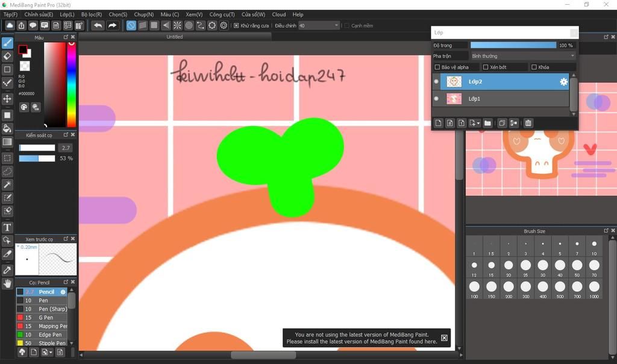617x364 pixels.
Task: Enable the grid snap guide
Action: (154, 25)
